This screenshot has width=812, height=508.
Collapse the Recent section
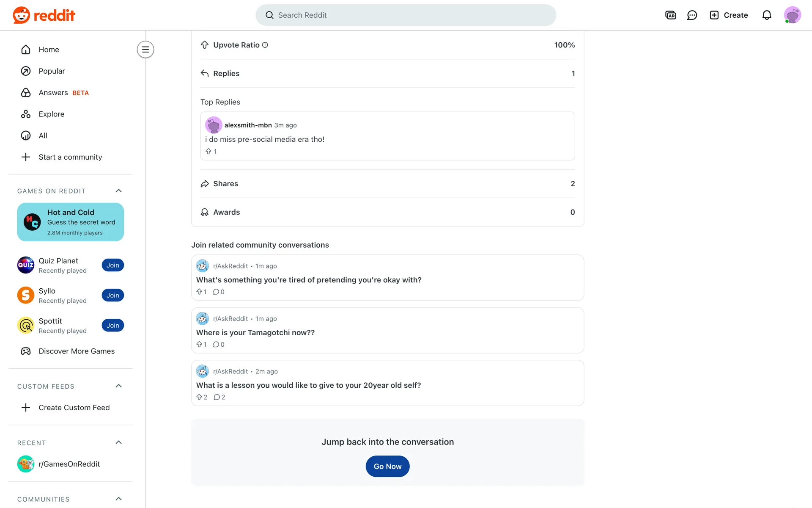pos(119,442)
